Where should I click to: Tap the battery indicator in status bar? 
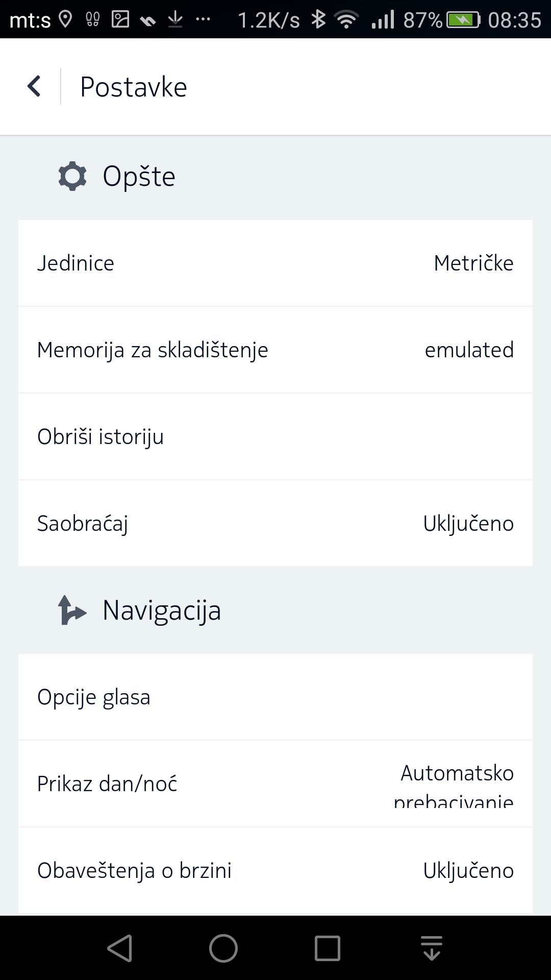[x=463, y=20]
